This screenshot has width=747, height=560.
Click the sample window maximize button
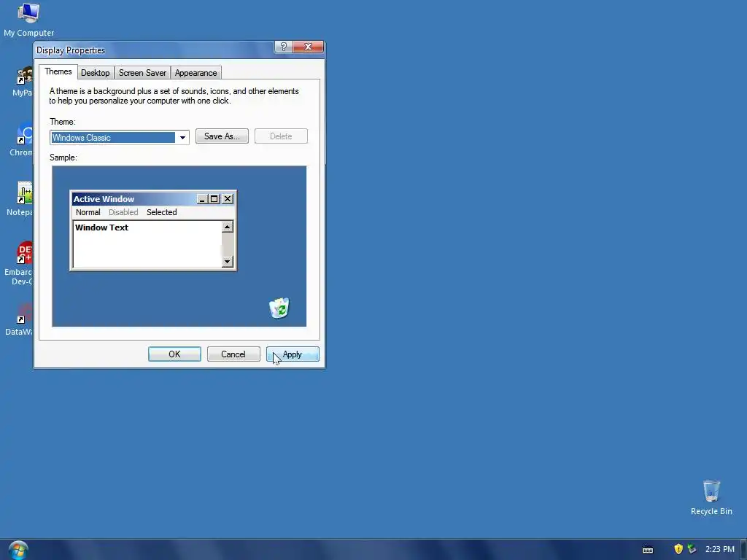(214, 199)
